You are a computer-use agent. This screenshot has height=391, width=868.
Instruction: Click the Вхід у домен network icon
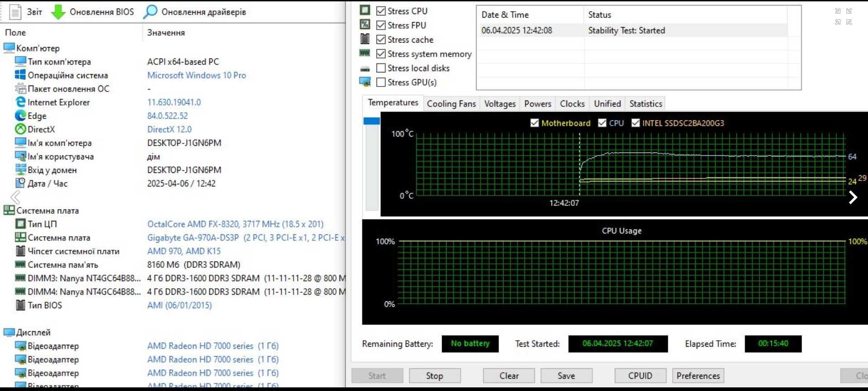tap(20, 170)
